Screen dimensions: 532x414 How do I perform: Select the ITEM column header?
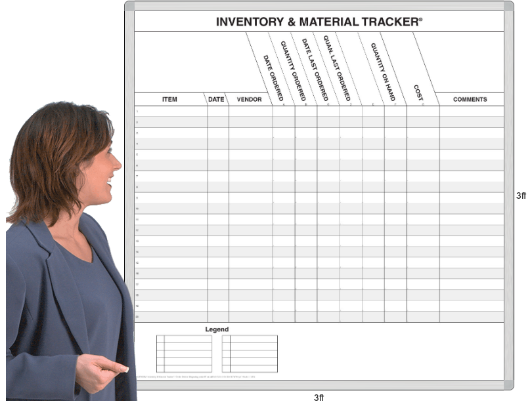point(169,100)
